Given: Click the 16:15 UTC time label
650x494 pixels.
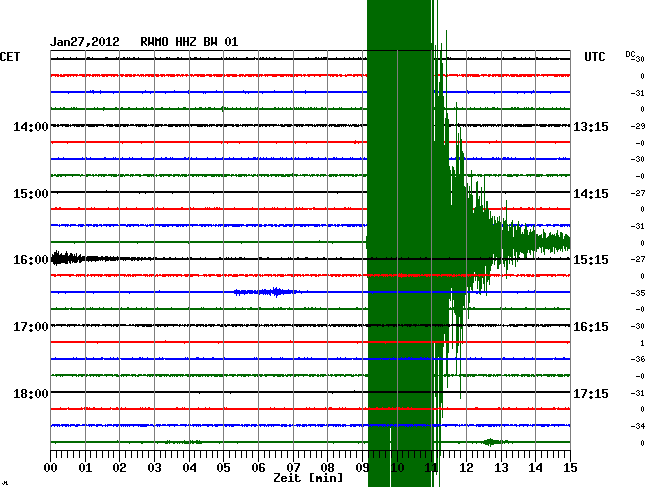Looking at the screenshot, I should coord(591,327).
